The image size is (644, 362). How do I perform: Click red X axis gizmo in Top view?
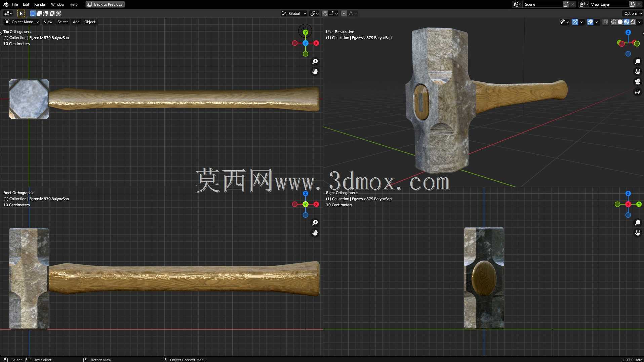(x=316, y=43)
